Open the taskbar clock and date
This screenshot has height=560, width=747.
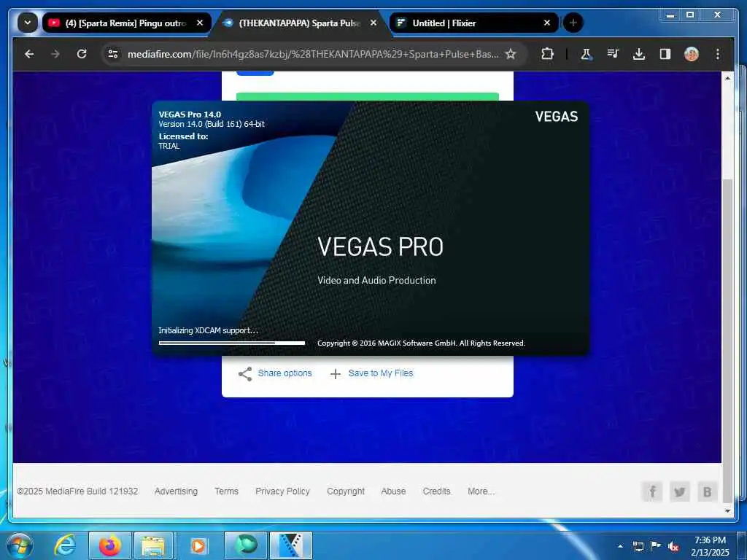pyautogui.click(x=710, y=546)
